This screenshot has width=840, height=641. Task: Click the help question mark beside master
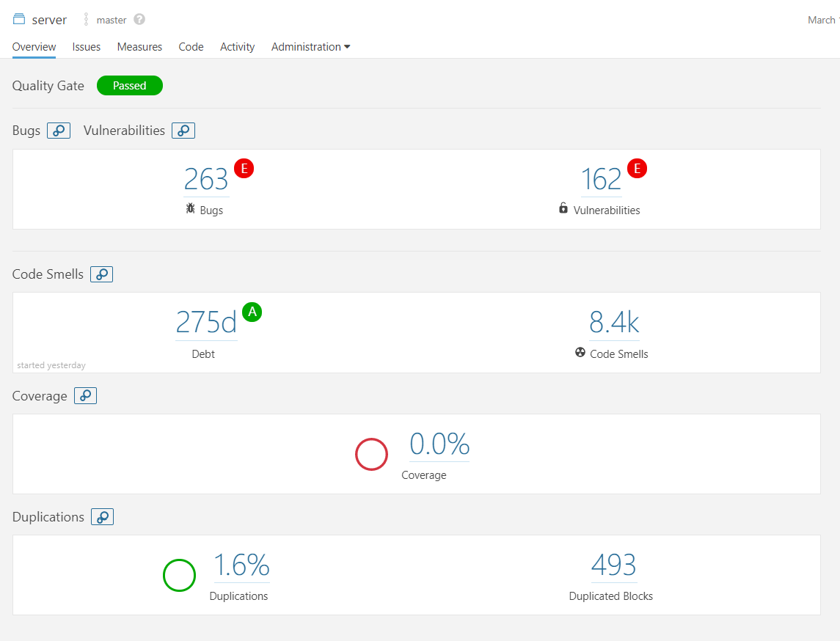tap(139, 20)
